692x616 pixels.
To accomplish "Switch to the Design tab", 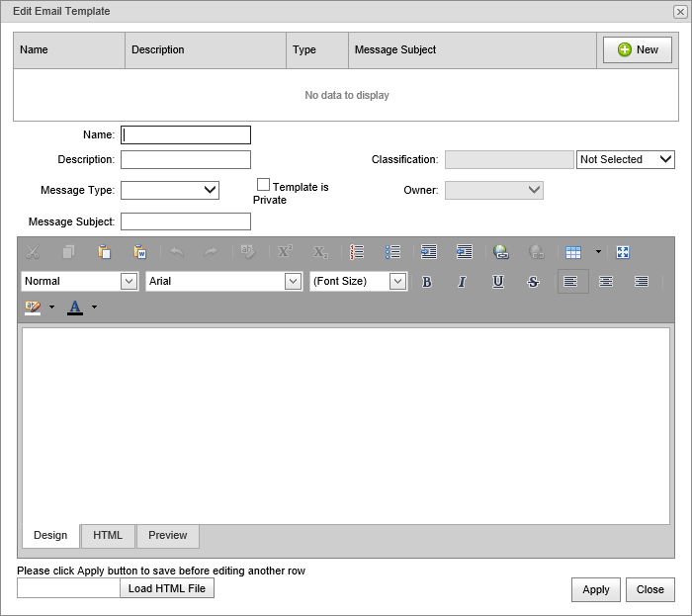I will click(50, 535).
